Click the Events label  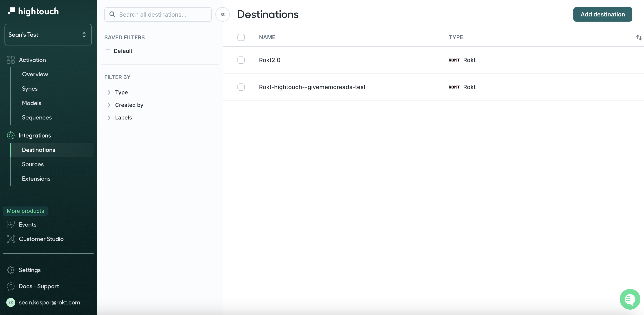coord(28,225)
